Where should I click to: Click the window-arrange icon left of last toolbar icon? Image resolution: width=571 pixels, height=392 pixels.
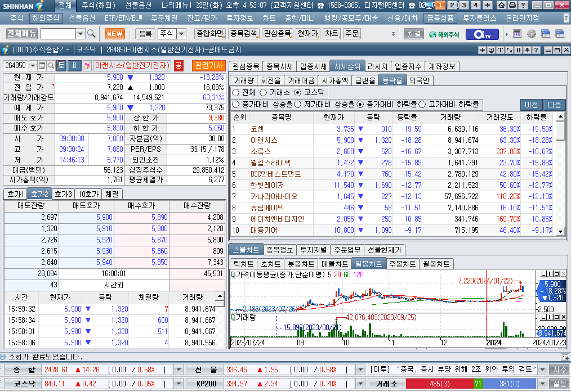(546, 34)
